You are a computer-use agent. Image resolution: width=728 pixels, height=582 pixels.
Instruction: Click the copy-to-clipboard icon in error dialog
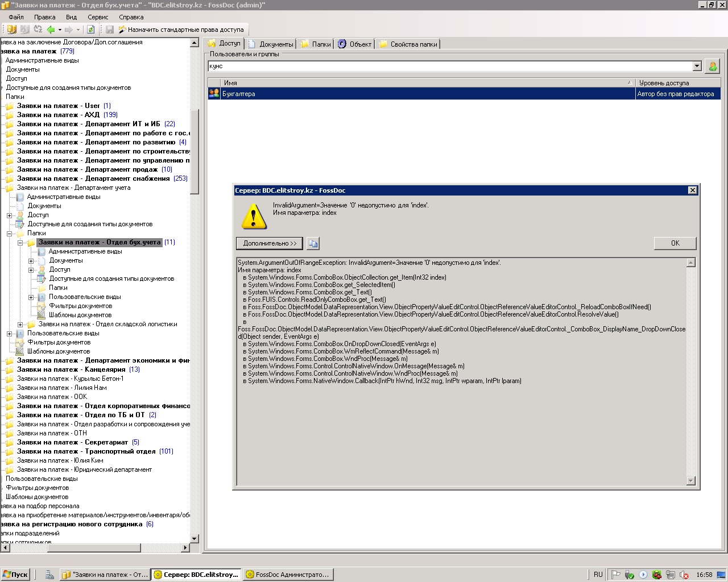coord(313,243)
